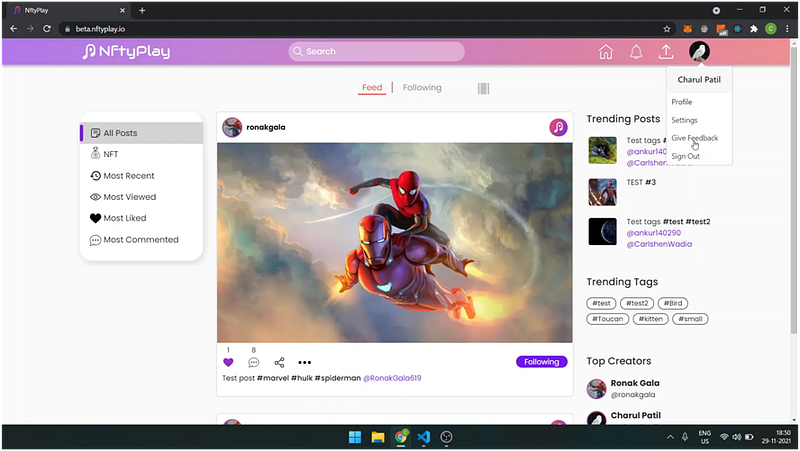This screenshot has height=451, width=800.
Task: Open Charul Patil in Top Creators
Action: point(635,416)
